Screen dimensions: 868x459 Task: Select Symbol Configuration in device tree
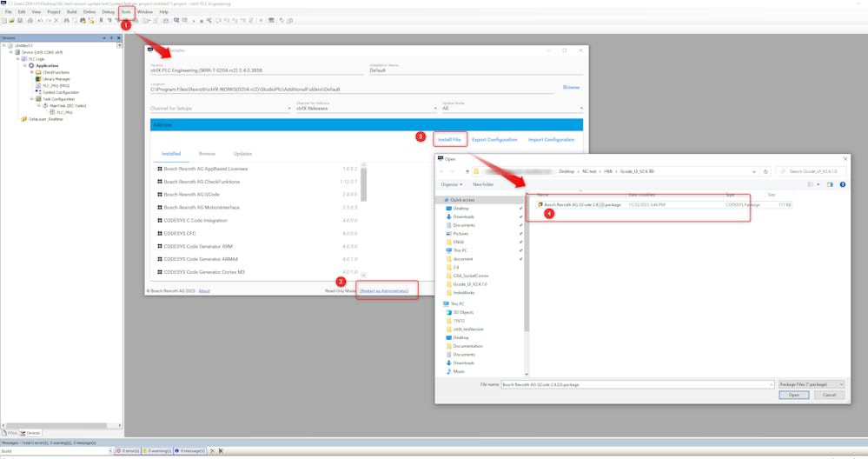point(61,92)
